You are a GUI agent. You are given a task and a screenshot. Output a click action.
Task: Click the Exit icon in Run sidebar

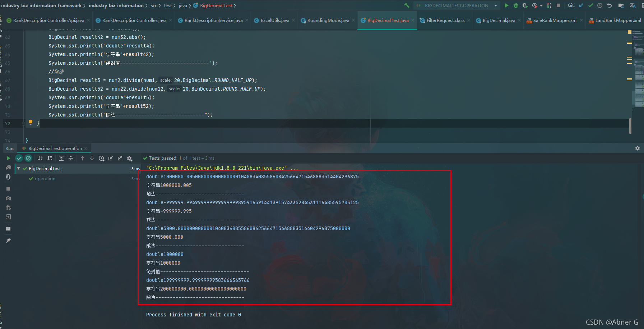(8, 217)
